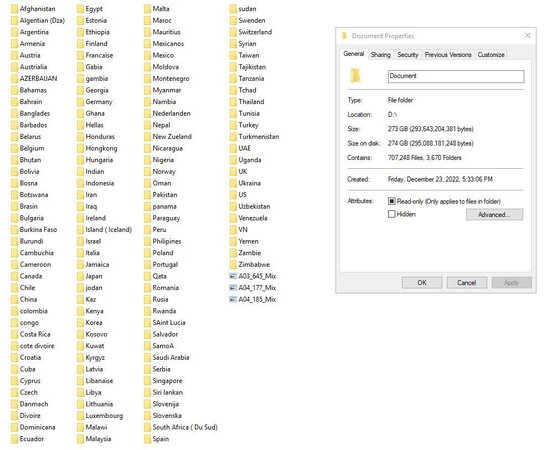Viewport: 547px width, 450px height.
Task: Confirm with the OK button
Action: tap(422, 283)
